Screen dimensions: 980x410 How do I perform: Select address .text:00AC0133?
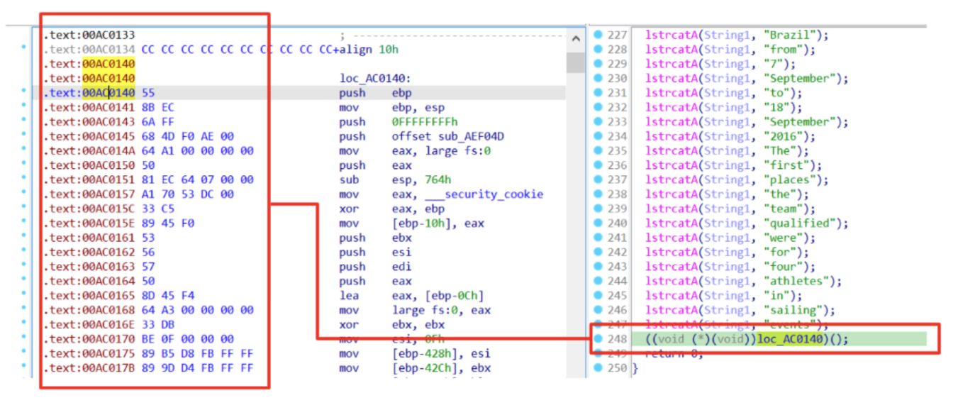click(x=89, y=35)
